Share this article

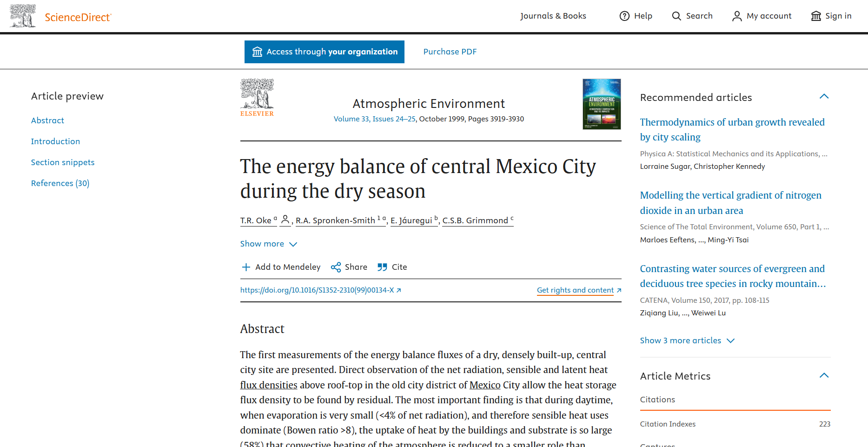click(349, 267)
